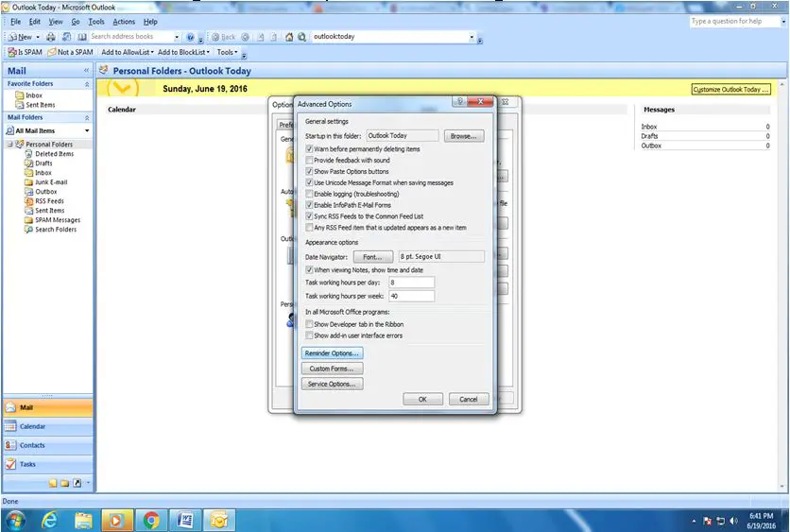Open the All Mail Items dropdown
This screenshot has height=532, width=790.
click(x=87, y=130)
